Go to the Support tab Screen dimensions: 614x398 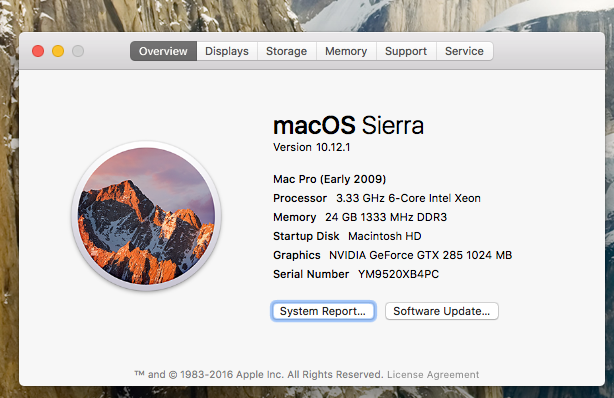tap(406, 51)
